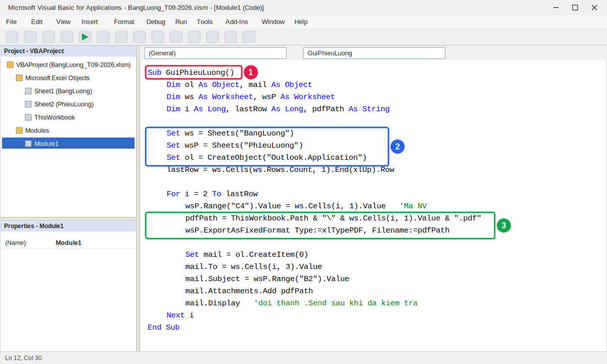Image resolution: width=607 pixels, height=364 pixels.
Task: Click the line declaring ol and mail objects
Action: pos(239,85)
